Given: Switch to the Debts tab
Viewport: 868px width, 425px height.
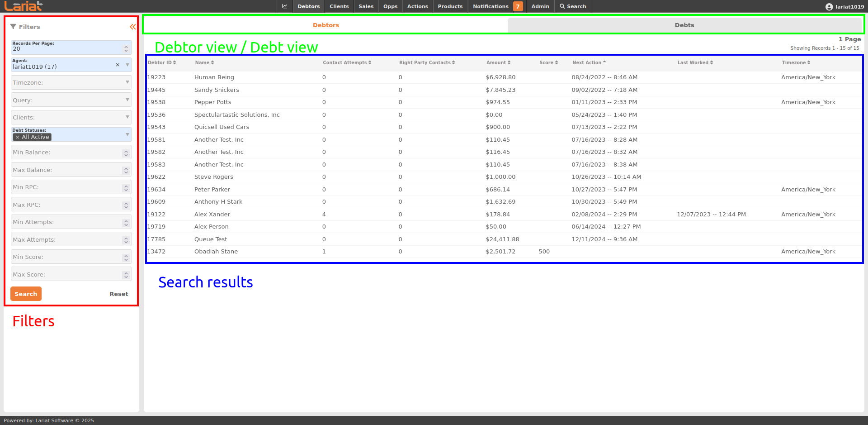Looking at the screenshot, I should [684, 25].
